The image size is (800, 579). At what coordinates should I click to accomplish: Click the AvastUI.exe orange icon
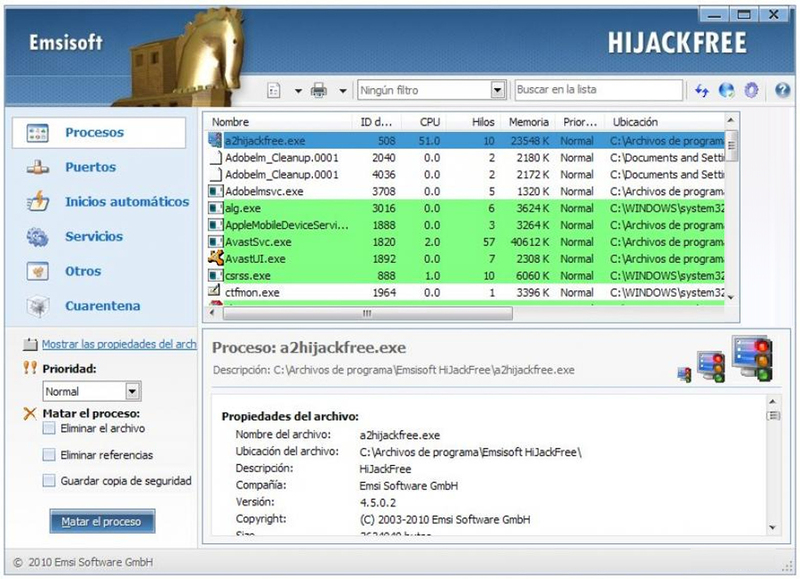pyautogui.click(x=215, y=258)
